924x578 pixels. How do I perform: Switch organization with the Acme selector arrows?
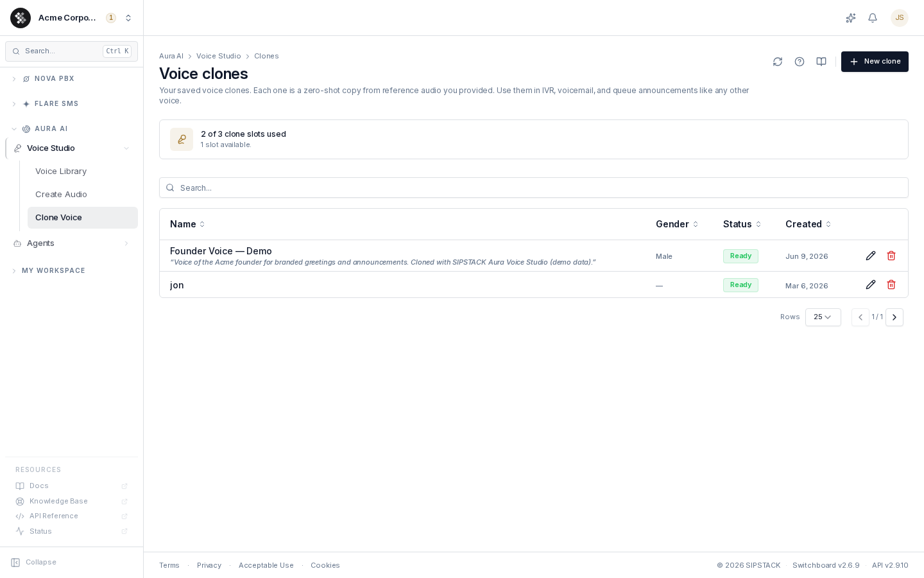(x=128, y=18)
